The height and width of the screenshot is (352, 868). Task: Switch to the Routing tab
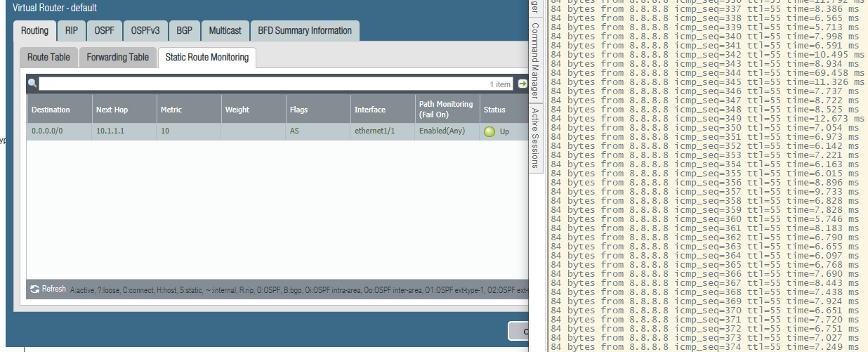pos(34,31)
